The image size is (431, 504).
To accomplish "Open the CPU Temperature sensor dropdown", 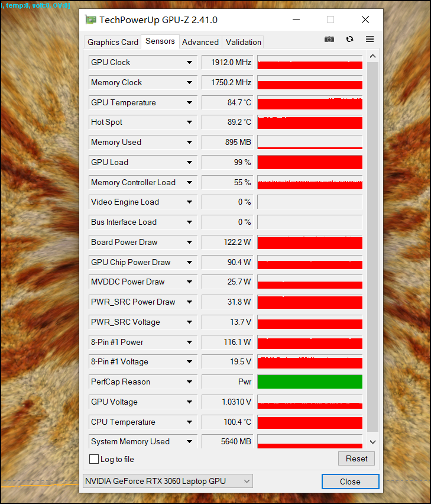I will click(189, 422).
